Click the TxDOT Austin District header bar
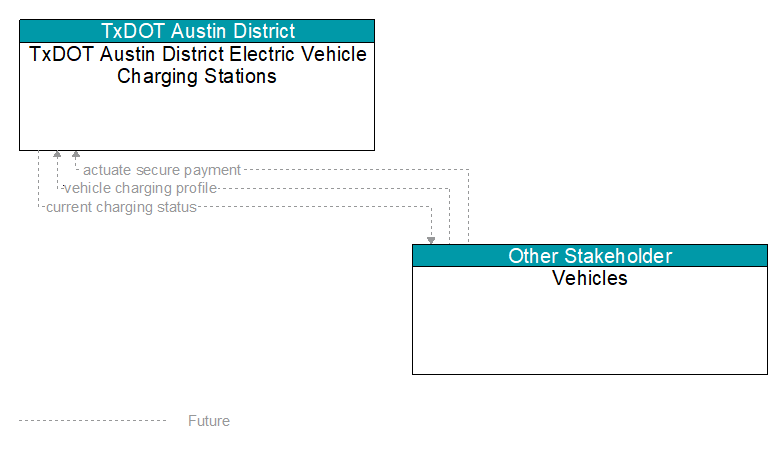This screenshot has height=449, width=783. pyautogui.click(x=197, y=31)
